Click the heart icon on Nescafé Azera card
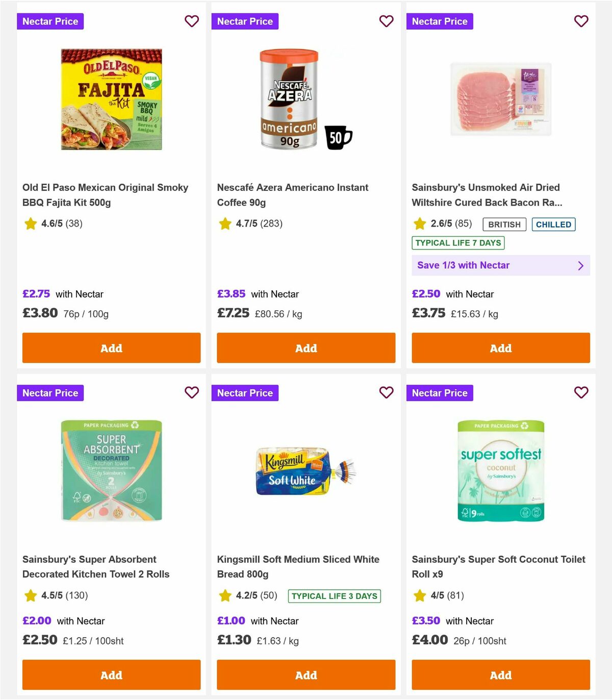This screenshot has width=612, height=700. (386, 21)
